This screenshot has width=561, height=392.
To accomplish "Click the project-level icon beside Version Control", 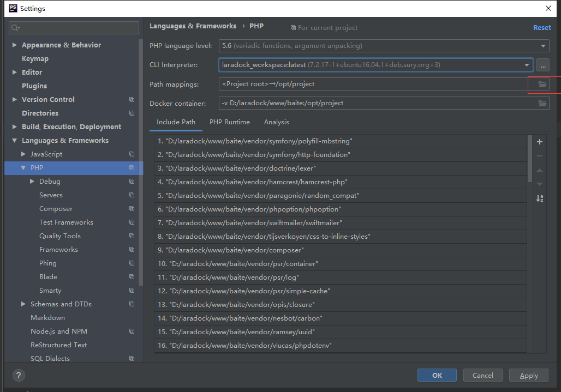I will (132, 100).
